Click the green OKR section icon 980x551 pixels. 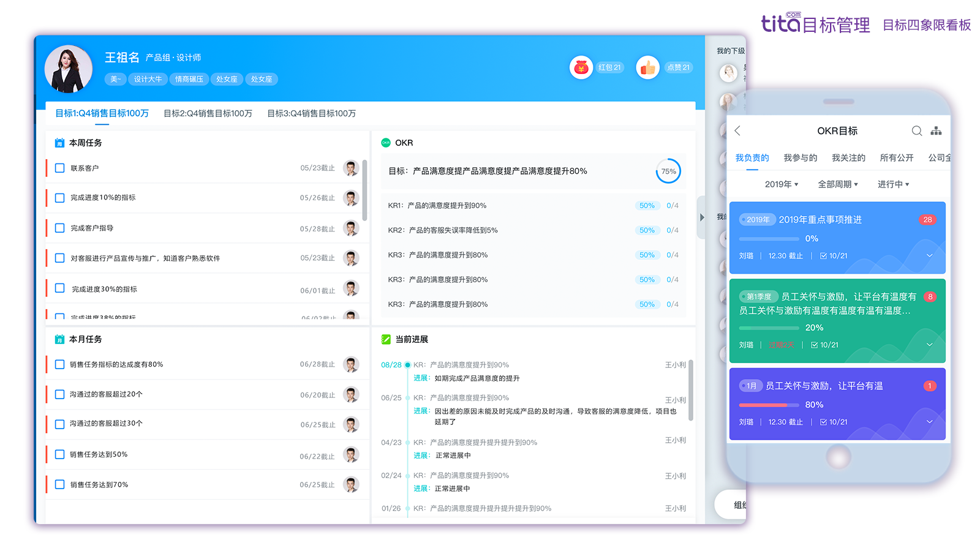[386, 143]
